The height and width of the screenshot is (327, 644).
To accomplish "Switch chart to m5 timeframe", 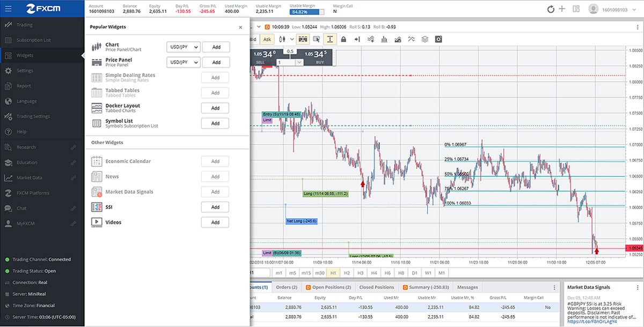I will pyautogui.click(x=292, y=273).
